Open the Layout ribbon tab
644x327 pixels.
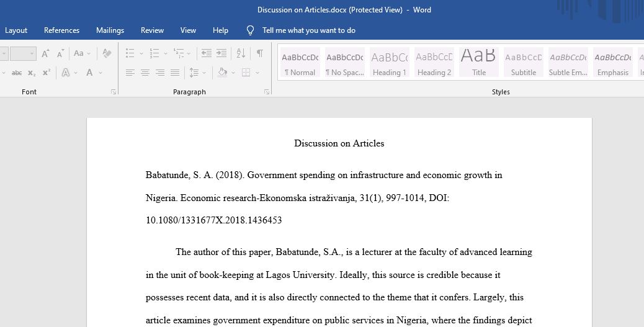click(16, 30)
